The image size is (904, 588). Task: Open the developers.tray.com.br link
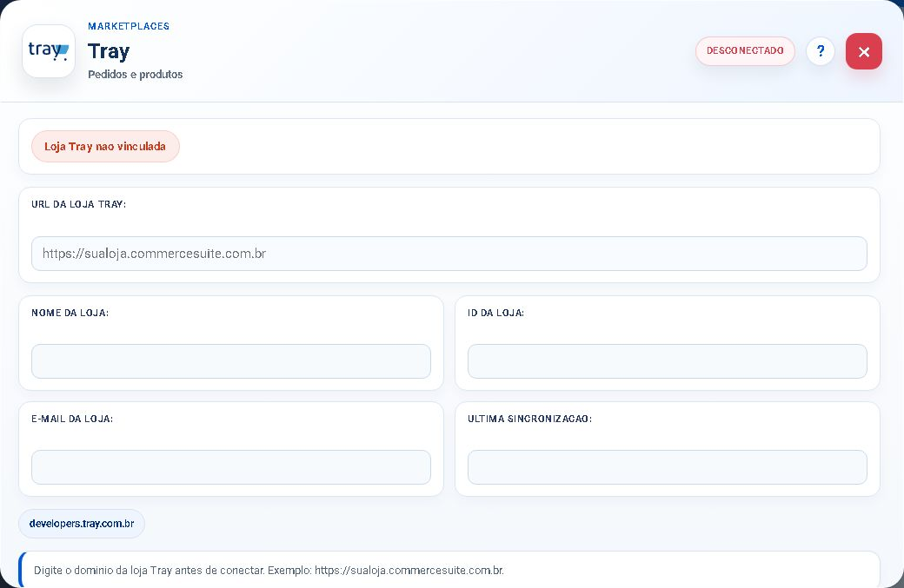coord(82,524)
